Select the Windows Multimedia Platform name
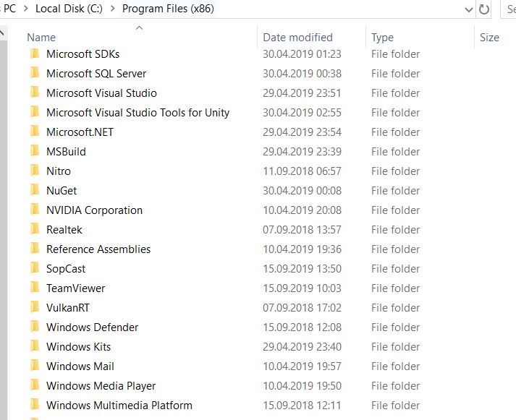The height and width of the screenshot is (420, 516). (x=119, y=406)
